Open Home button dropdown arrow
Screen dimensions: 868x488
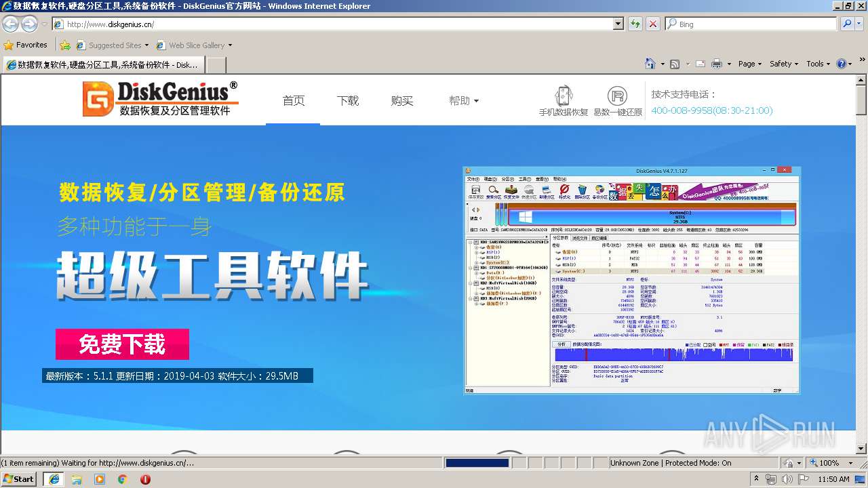[x=662, y=64]
